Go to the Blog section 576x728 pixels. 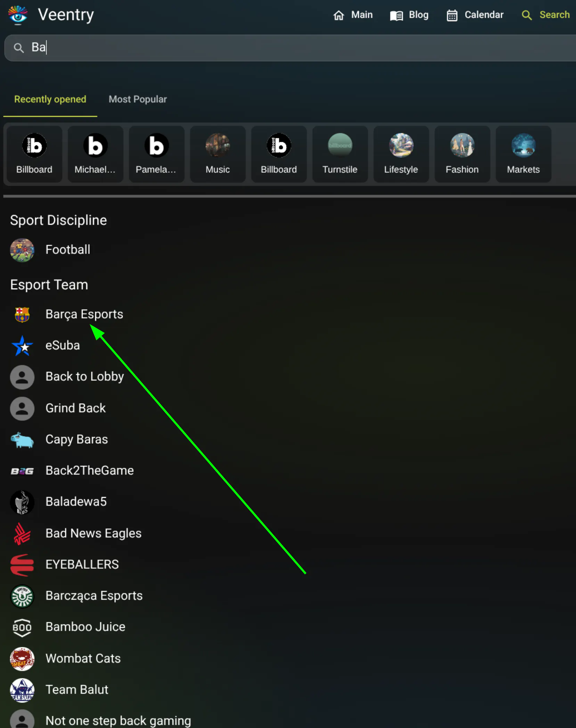coord(409,15)
